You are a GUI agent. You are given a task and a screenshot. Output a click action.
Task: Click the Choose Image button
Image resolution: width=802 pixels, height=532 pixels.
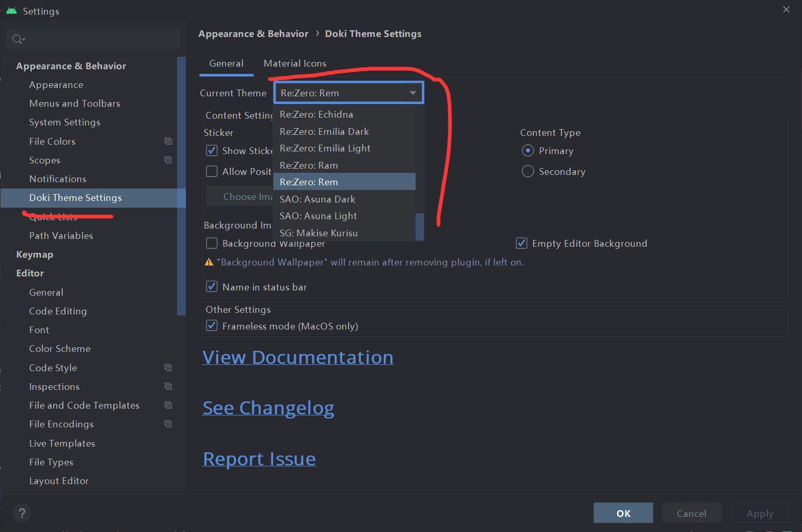click(240, 197)
